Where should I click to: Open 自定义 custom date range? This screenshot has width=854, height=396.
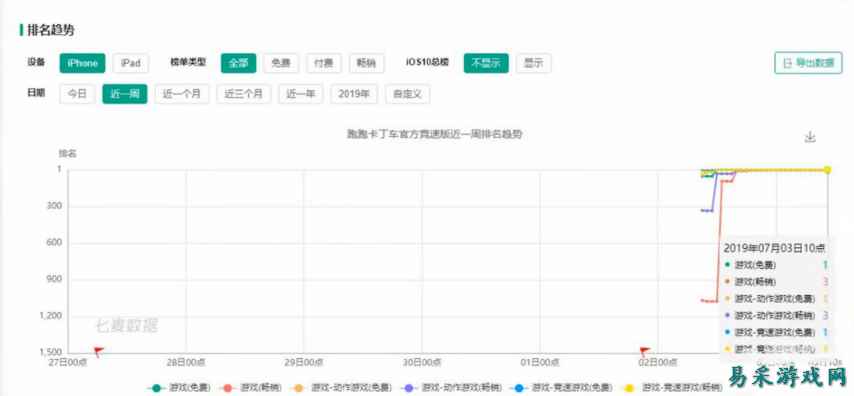[x=407, y=94]
